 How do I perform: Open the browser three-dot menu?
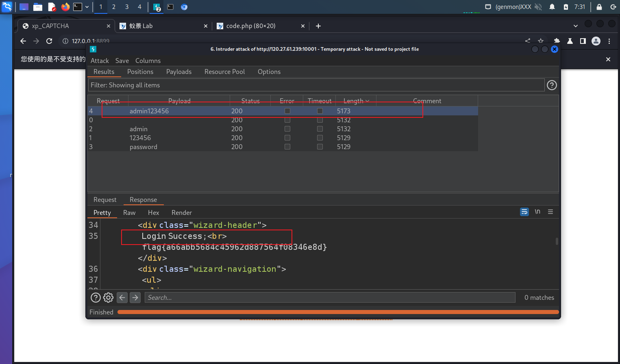609,41
